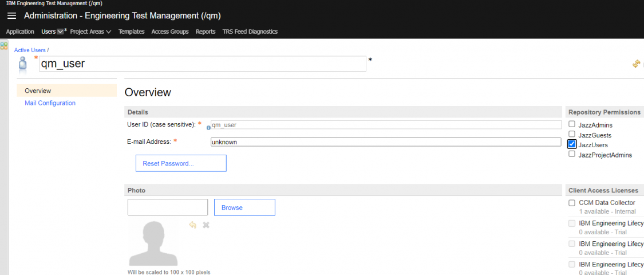The image size is (644, 275).
Task: Tick the CCM Data Collector license
Action: point(572,203)
